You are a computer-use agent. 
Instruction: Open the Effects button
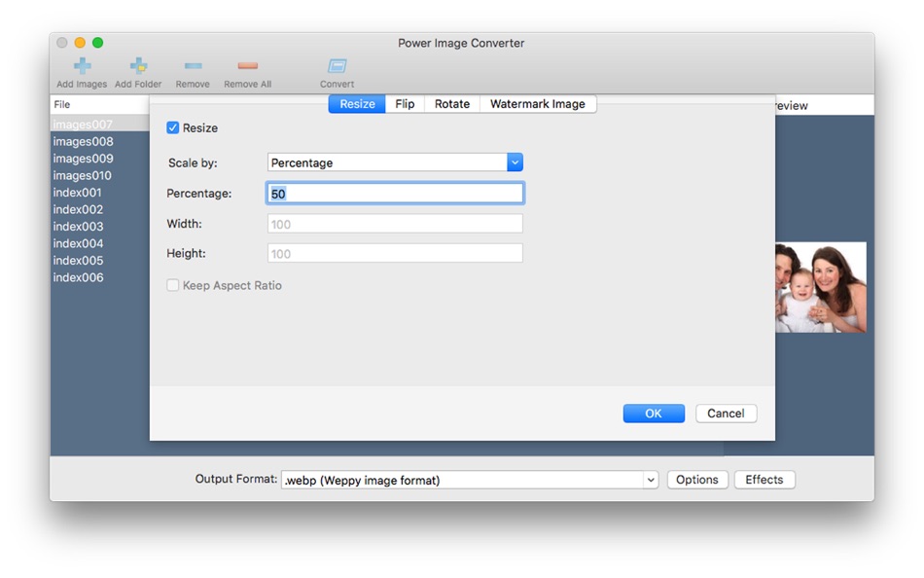click(x=764, y=480)
